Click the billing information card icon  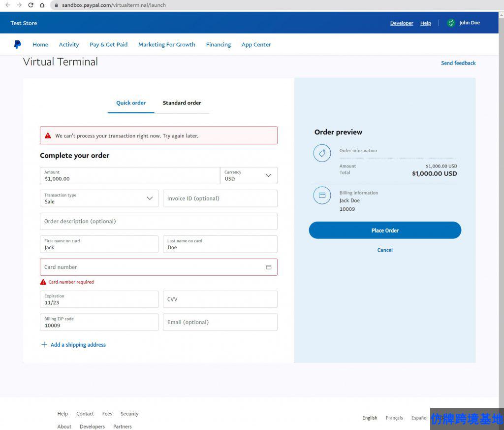(322, 196)
